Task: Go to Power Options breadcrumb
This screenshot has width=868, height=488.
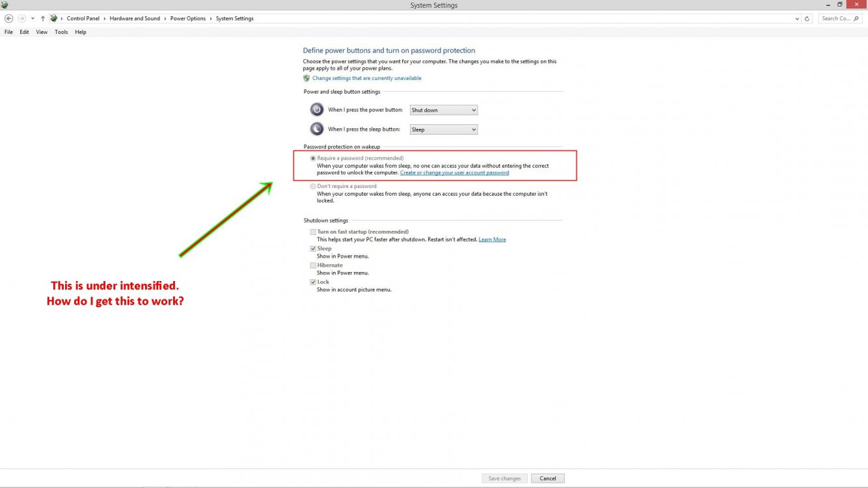Action: [188, 18]
